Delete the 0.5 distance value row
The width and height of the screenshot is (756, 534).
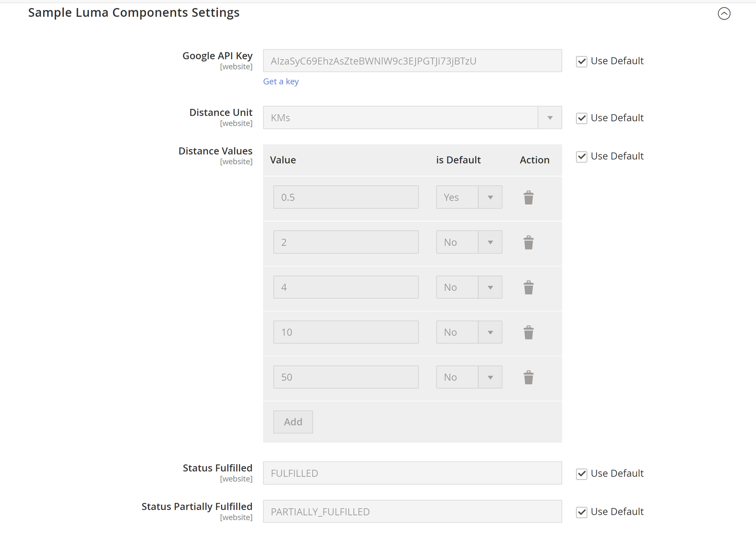pyautogui.click(x=528, y=197)
